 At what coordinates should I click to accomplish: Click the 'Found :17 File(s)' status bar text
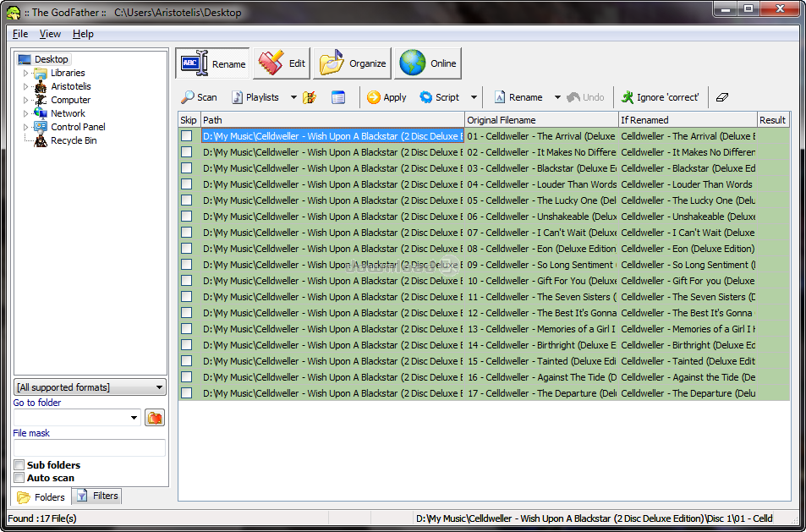[42, 518]
